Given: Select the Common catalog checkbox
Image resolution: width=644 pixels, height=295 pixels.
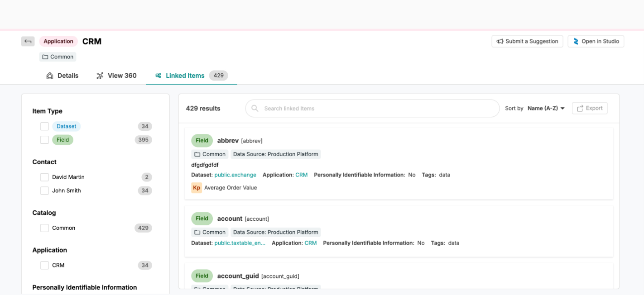Looking at the screenshot, I should [44, 228].
